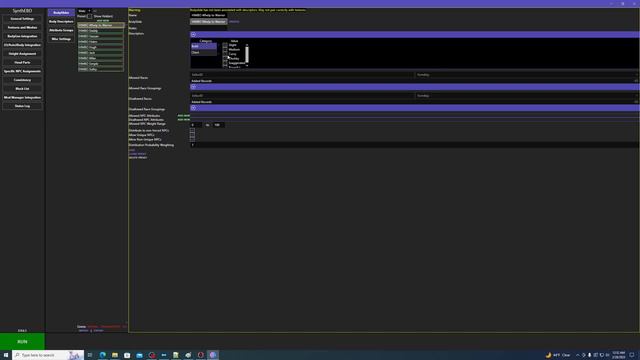Open the Disallowed Races FormID search box

click(527, 96)
